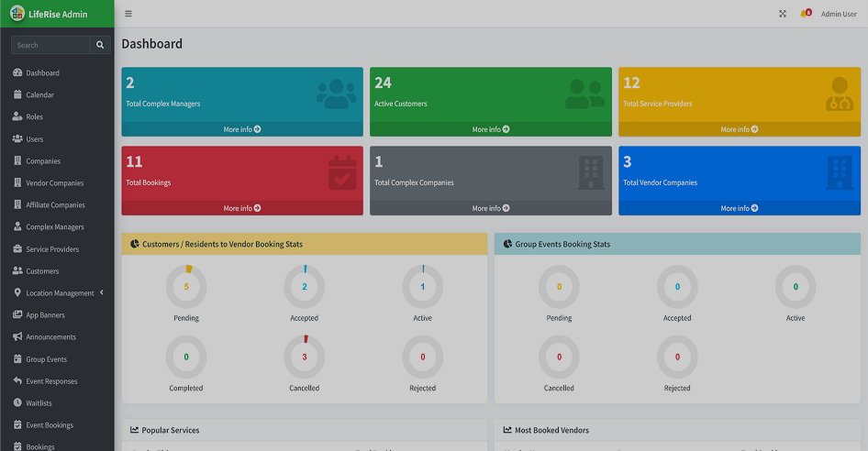Click the Event Bookings calendar-check icon
Image resolution: width=868 pixels, height=451 pixels.
(x=17, y=425)
